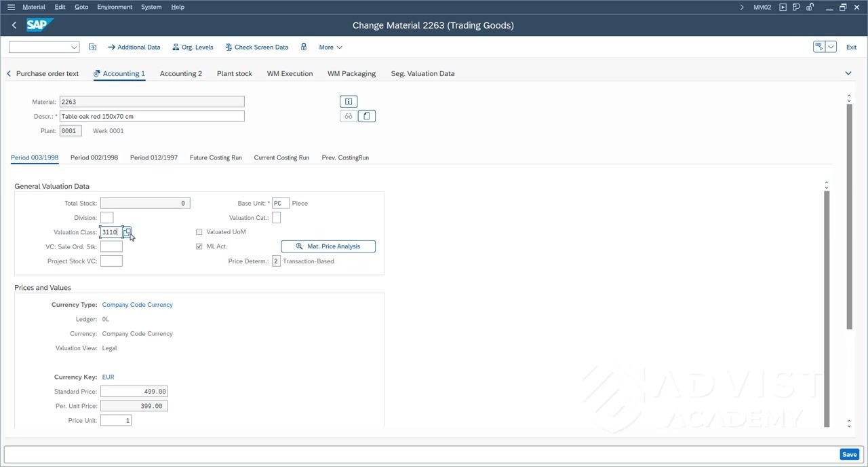Viewport: 868px width, 467px height.
Task: Click outer page vertical scrollbar
Action: pyautogui.click(x=849, y=217)
